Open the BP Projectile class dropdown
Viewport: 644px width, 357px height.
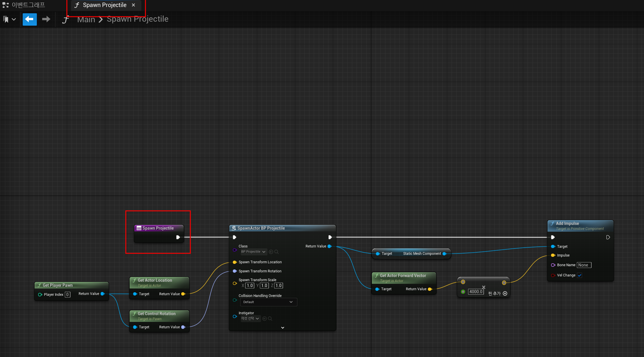click(x=253, y=252)
